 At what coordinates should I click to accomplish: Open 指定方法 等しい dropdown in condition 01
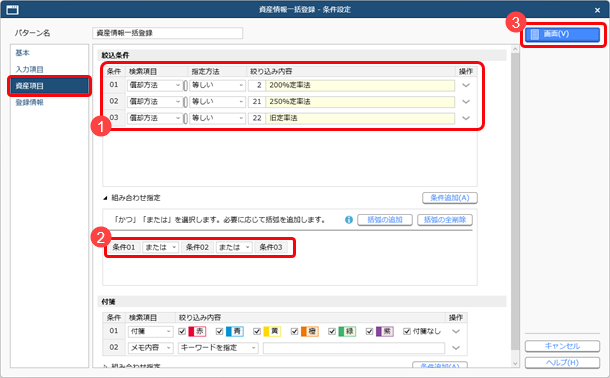[217, 85]
